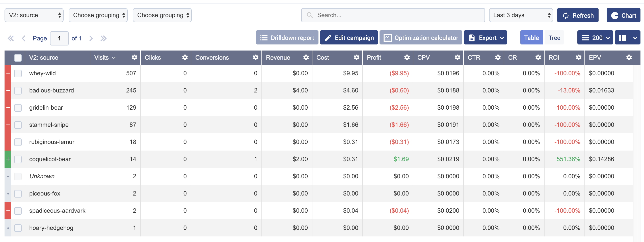Screen dimensions: 644x242
Task: Click the Edit campaign button
Action: pos(349,38)
